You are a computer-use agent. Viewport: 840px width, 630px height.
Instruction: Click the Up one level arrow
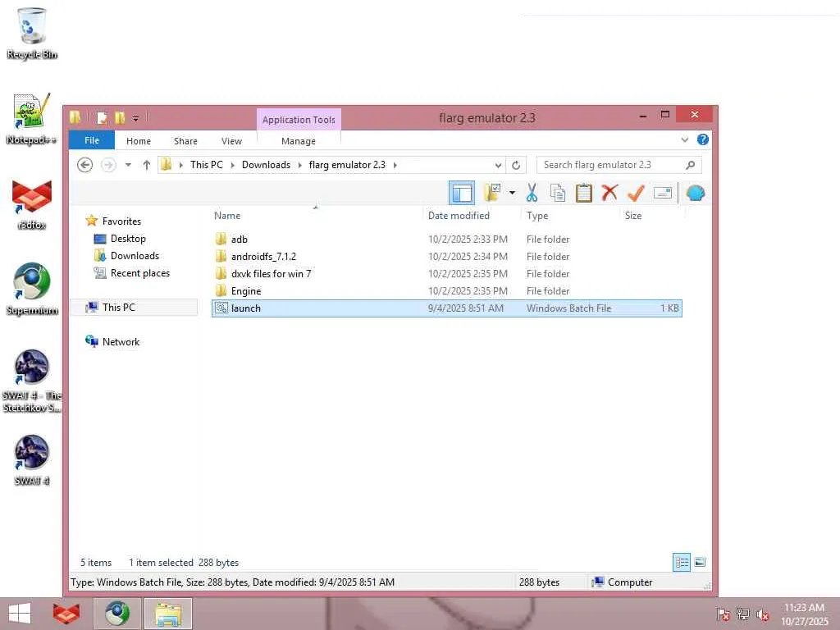tap(146, 164)
